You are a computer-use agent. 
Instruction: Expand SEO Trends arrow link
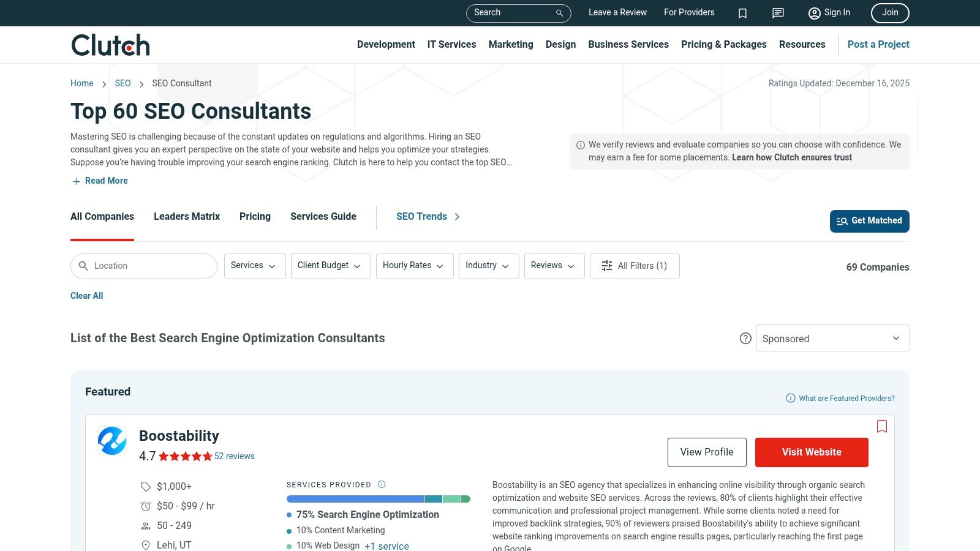tap(428, 217)
